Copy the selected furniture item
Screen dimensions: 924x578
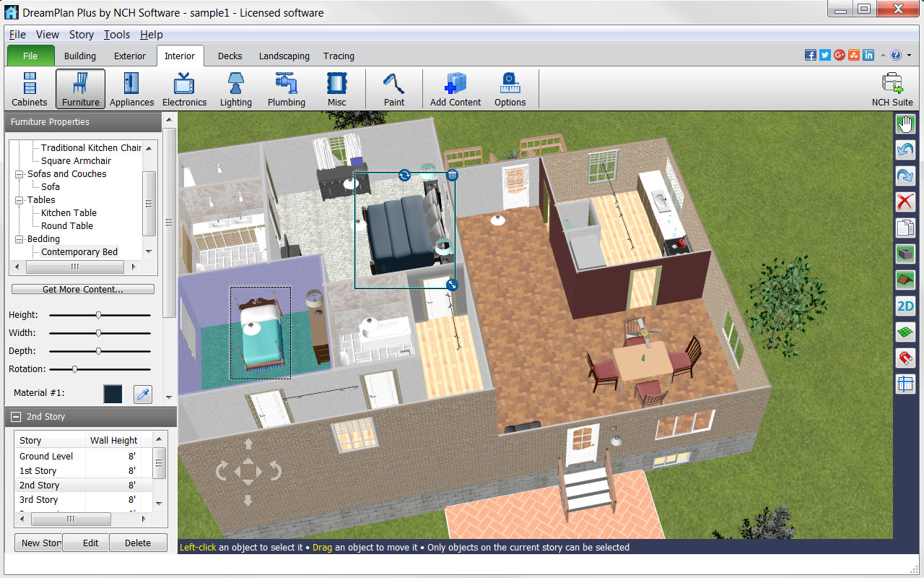(905, 228)
